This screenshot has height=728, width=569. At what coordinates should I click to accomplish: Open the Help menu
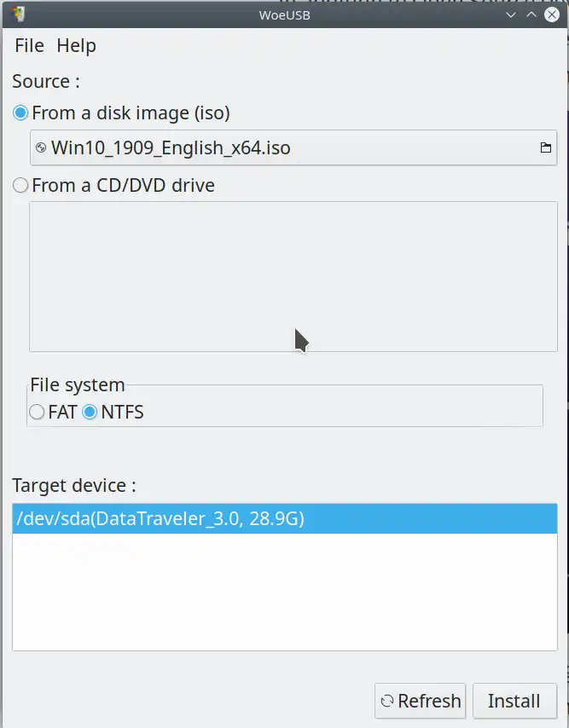[x=76, y=45]
